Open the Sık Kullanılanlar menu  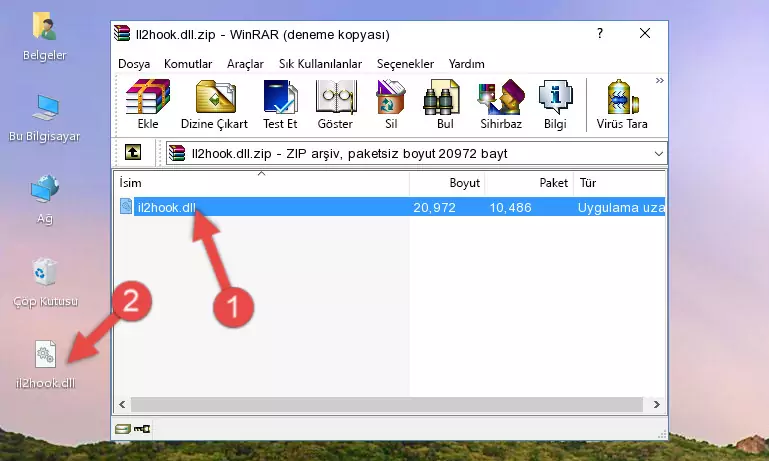coord(320,64)
